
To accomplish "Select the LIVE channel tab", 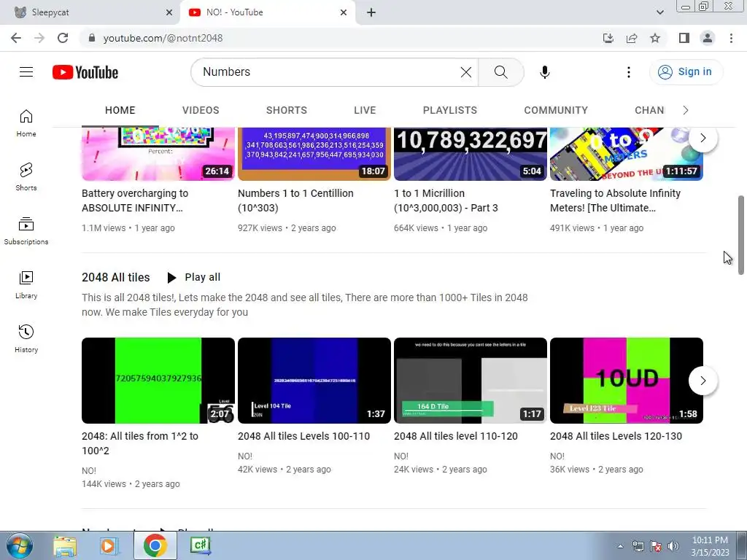I will pos(365,110).
